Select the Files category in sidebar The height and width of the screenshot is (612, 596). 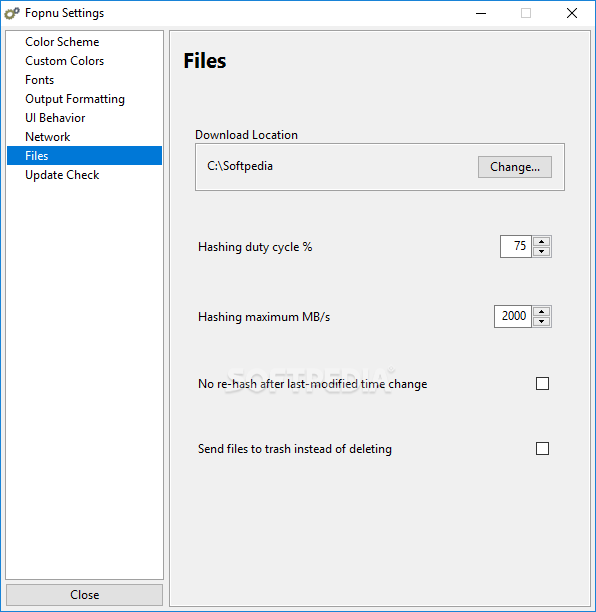click(x=84, y=156)
